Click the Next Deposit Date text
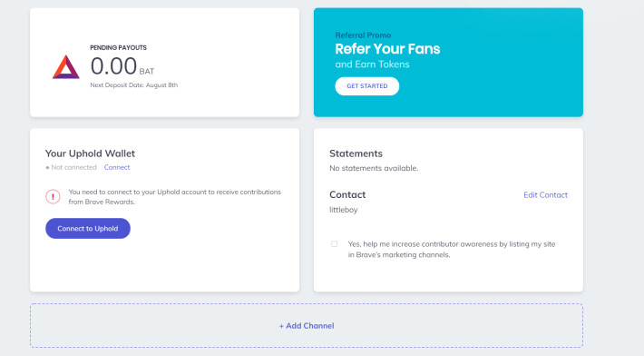 click(134, 85)
